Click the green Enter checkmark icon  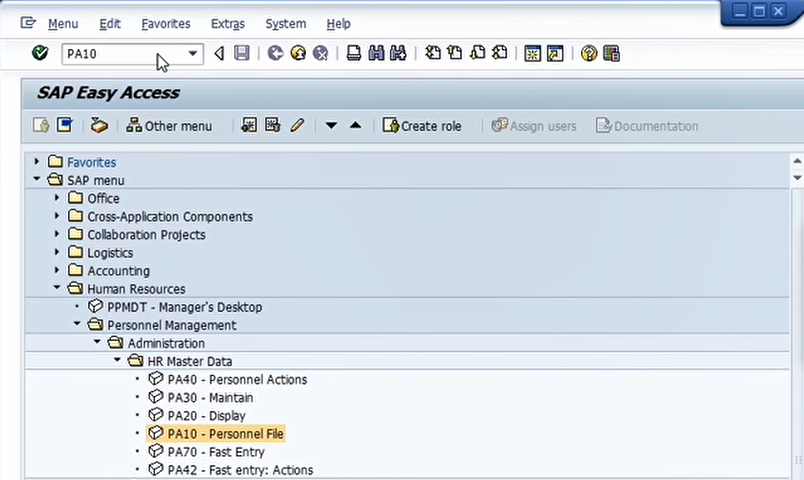[x=39, y=53]
